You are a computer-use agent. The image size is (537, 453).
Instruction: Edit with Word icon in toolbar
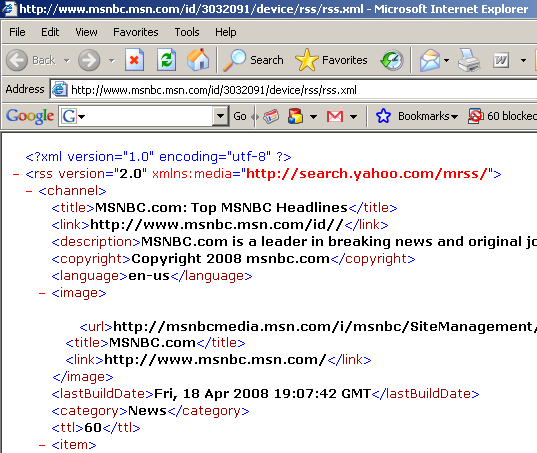(501, 61)
